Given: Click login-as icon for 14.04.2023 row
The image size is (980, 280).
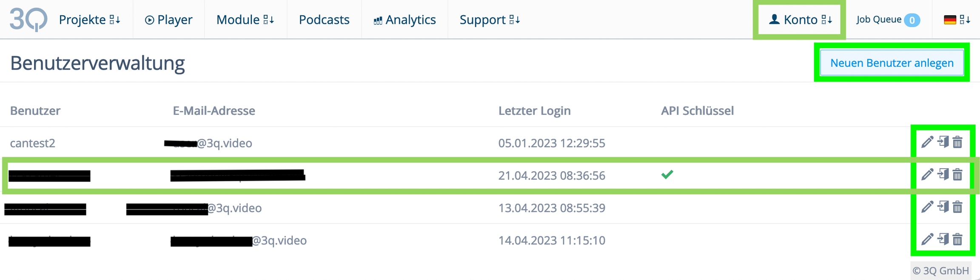Looking at the screenshot, I should pyautogui.click(x=943, y=240).
